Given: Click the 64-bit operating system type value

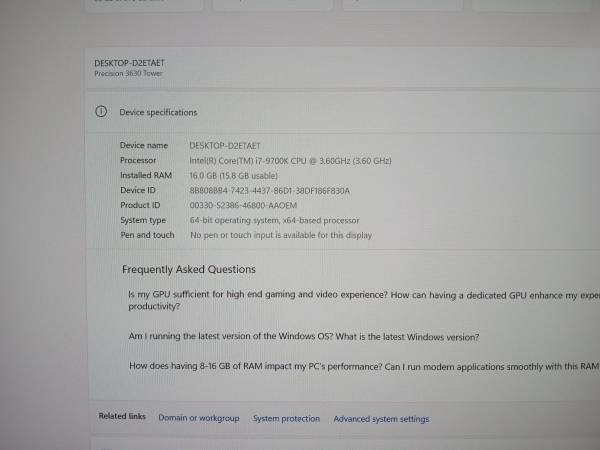Looking at the screenshot, I should point(274,220).
